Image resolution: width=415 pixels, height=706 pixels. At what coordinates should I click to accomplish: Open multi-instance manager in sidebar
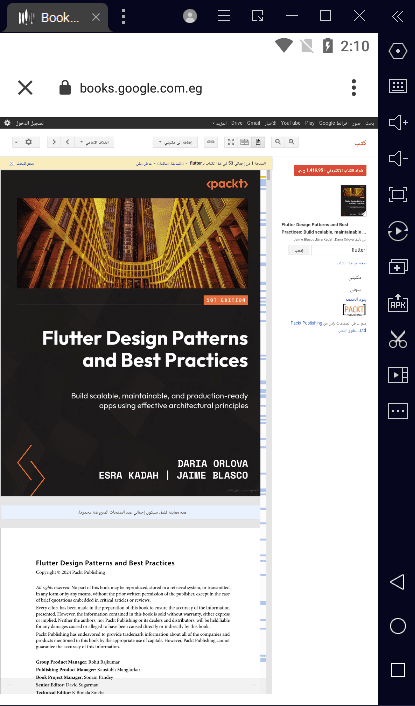pyautogui.click(x=398, y=267)
